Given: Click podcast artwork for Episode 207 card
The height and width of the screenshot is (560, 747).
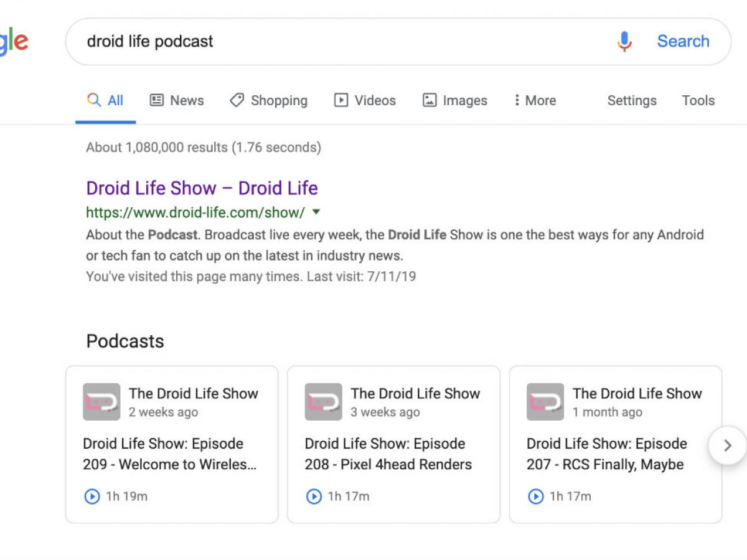Looking at the screenshot, I should (545, 402).
